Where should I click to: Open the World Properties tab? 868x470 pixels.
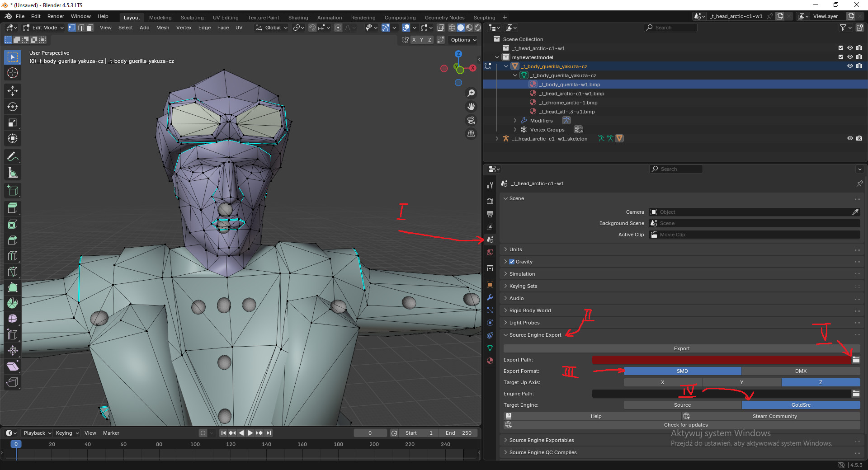tap(490, 252)
